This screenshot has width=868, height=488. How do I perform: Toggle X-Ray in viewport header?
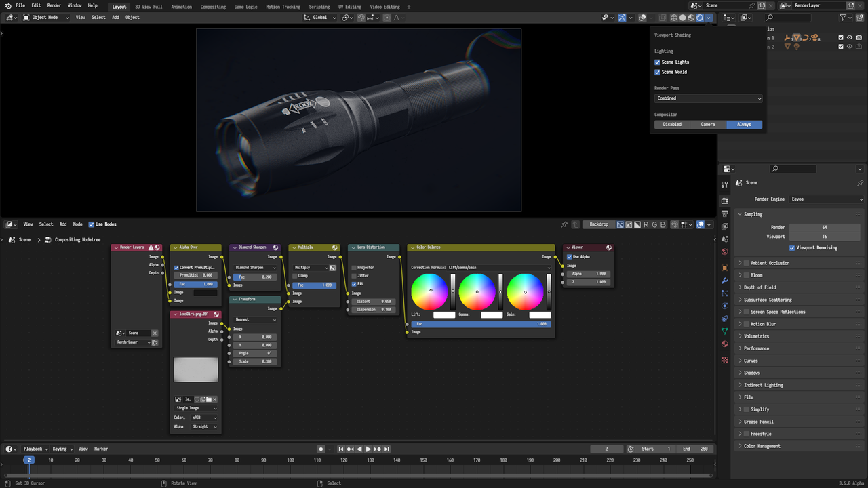[x=663, y=18]
